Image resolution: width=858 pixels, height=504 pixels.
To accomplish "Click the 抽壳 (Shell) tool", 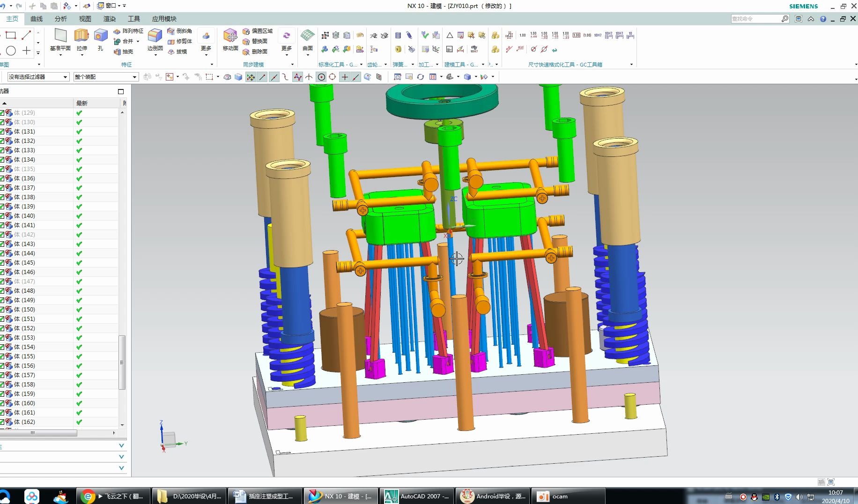I will click(124, 52).
